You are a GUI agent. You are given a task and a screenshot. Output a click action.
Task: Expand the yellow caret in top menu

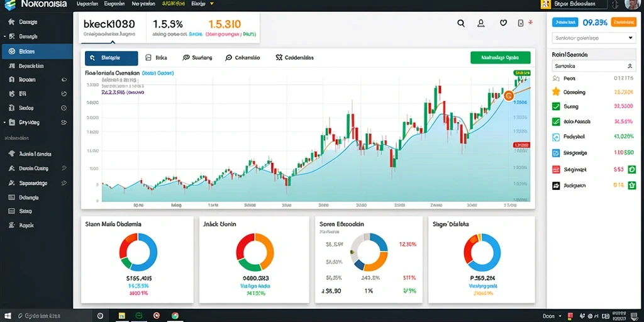(x=211, y=4)
